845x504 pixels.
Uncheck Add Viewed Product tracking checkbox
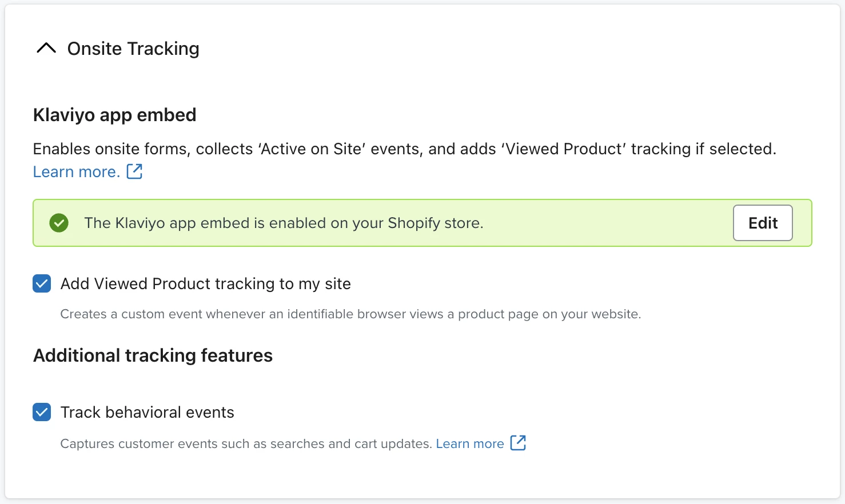pyautogui.click(x=42, y=283)
